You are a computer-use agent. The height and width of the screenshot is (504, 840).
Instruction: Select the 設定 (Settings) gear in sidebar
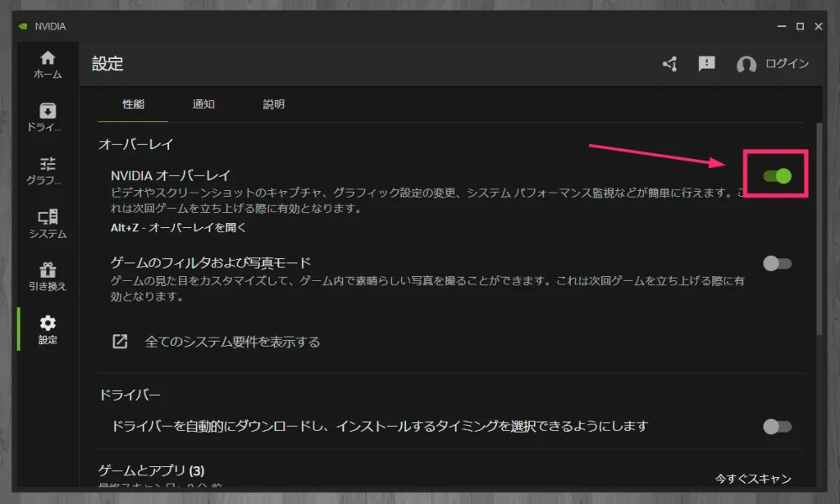[48, 329]
